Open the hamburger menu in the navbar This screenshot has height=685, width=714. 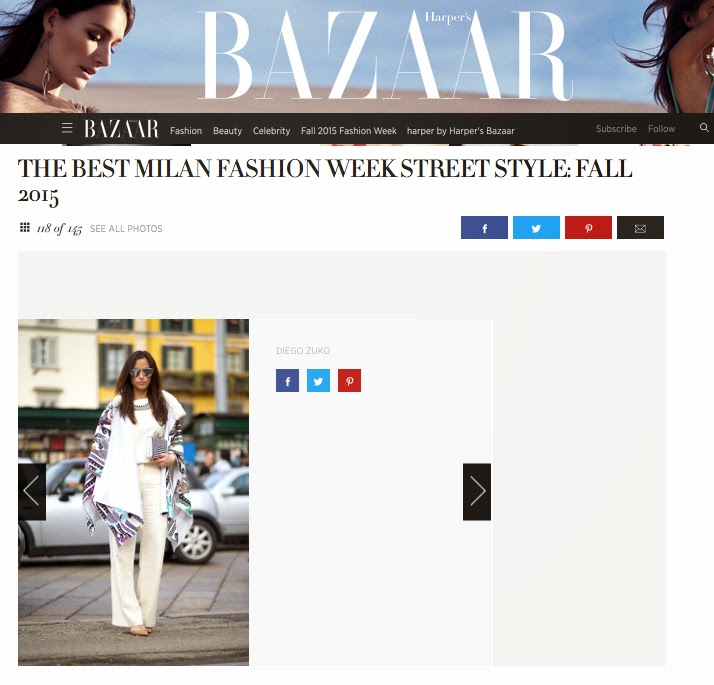[67, 128]
